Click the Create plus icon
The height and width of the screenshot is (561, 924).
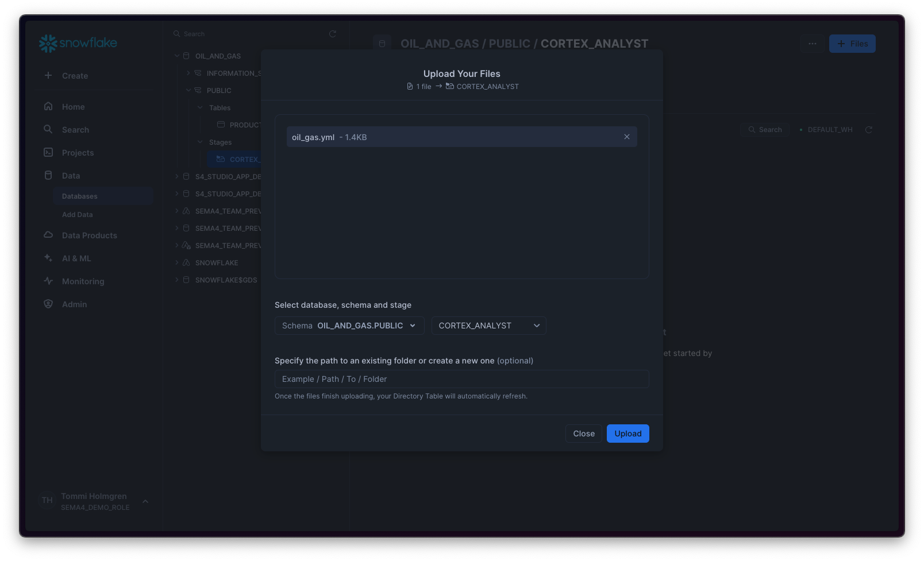48,75
